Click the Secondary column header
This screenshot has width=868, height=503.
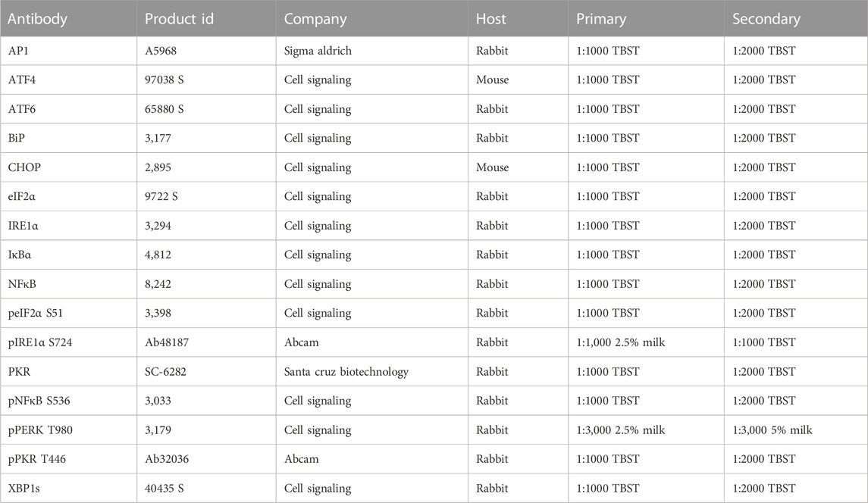[796, 18]
